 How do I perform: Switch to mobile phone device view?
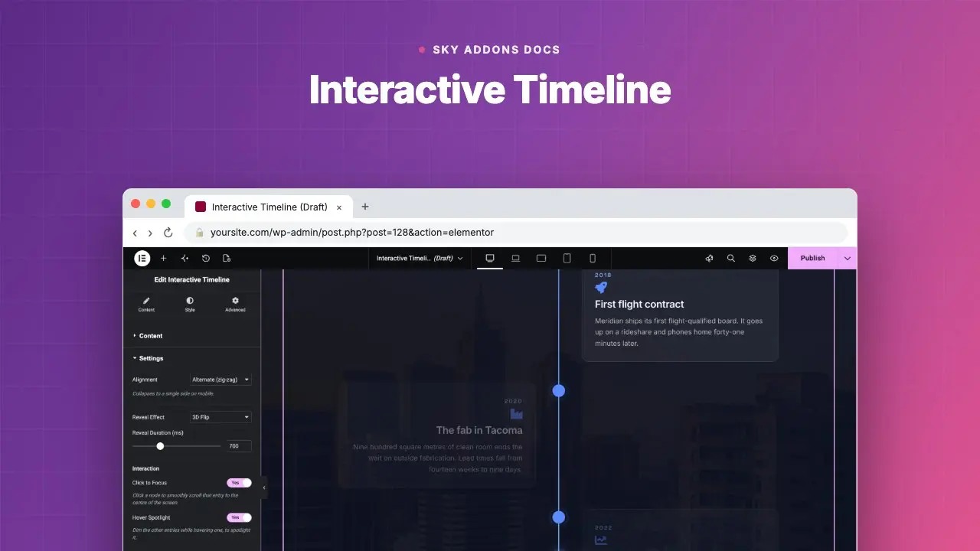592,258
